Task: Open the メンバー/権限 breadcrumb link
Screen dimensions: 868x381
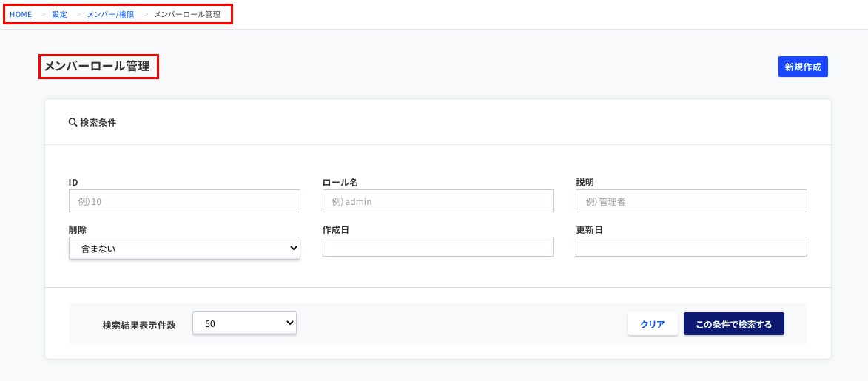Action: point(111,14)
